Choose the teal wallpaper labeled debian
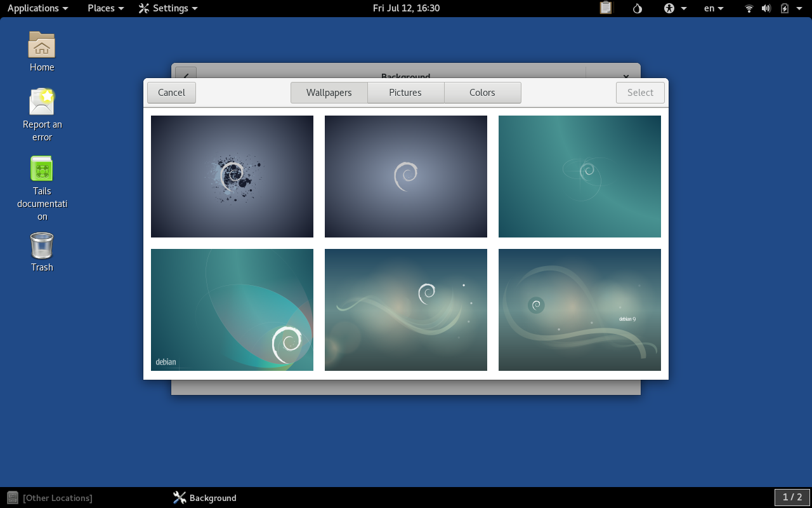 232,310
